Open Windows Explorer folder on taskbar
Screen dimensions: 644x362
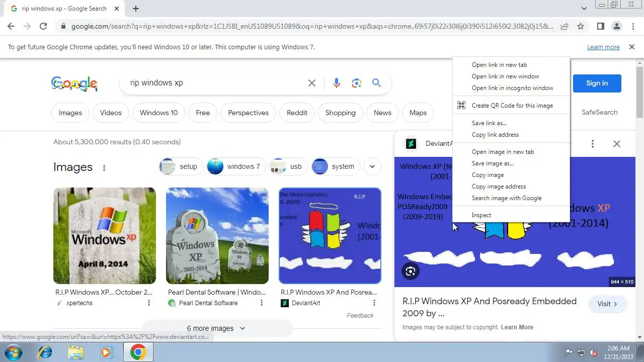[76, 352]
